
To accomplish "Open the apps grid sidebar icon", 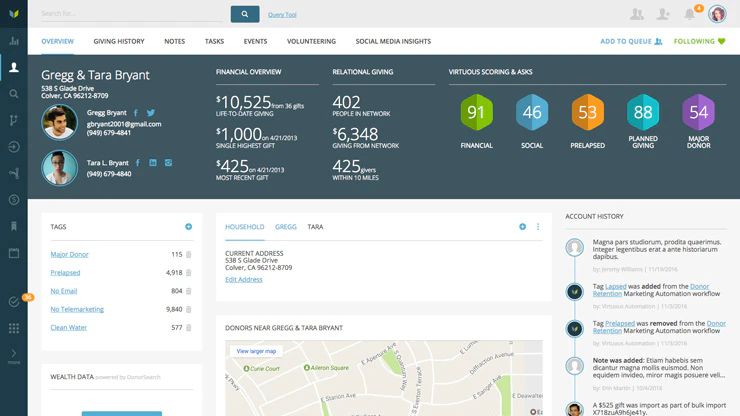I will pos(14,328).
